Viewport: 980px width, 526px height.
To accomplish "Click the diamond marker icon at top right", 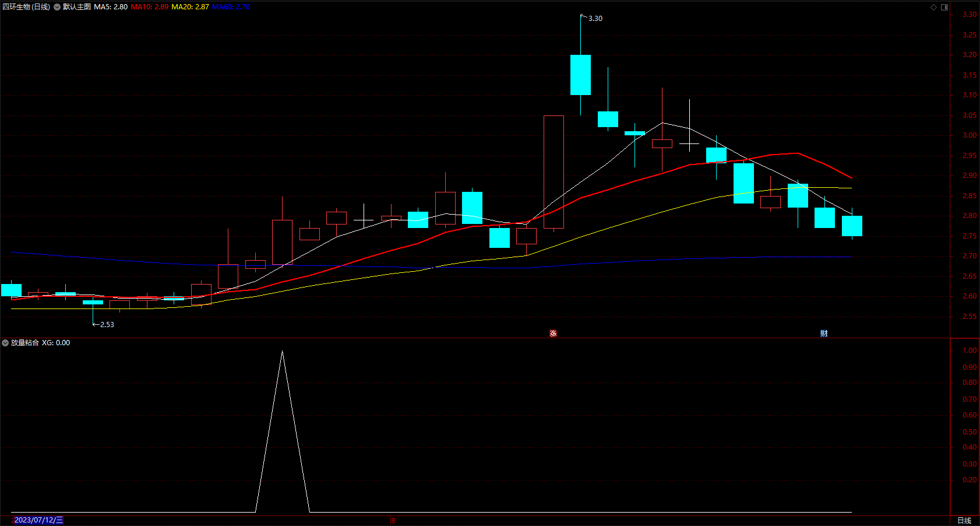I will click(x=933, y=7).
